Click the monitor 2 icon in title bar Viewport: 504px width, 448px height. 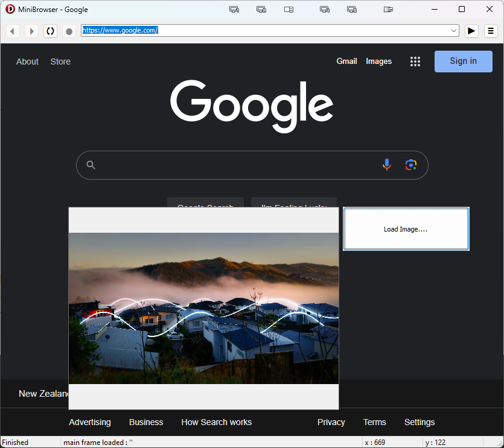pyautogui.click(x=261, y=9)
